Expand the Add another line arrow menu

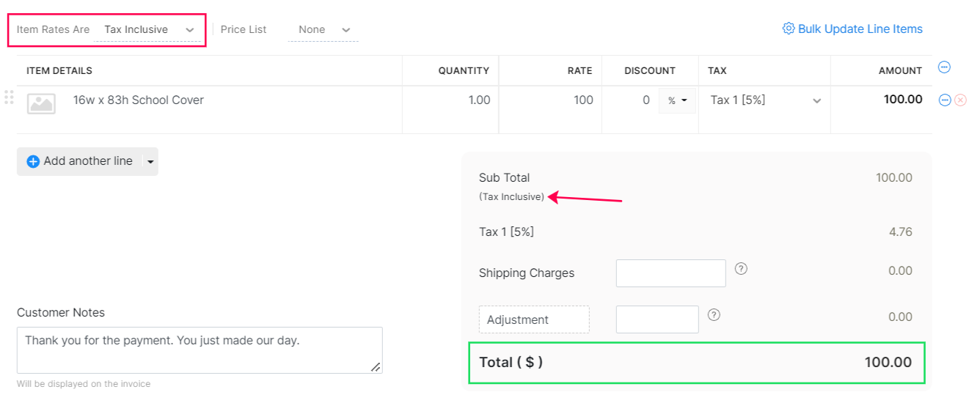pos(150,161)
